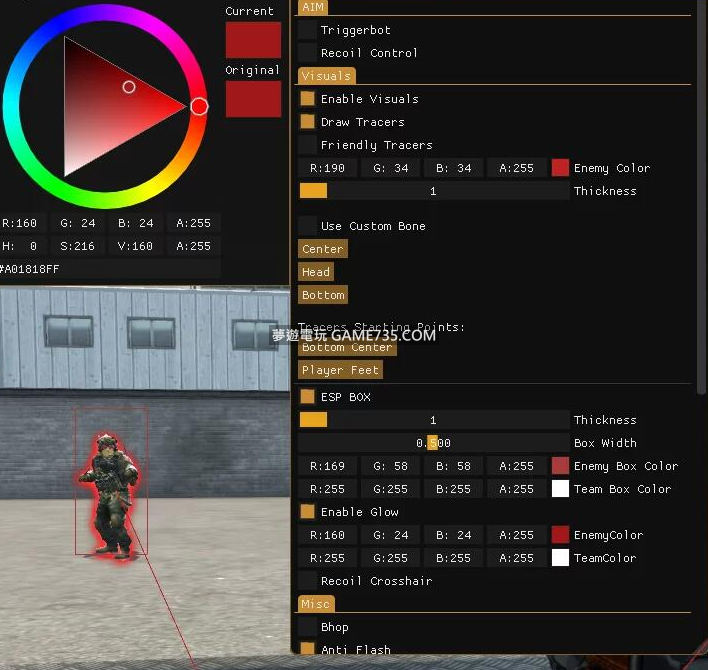Click the G: 34 field of Enemy Color
The width and height of the screenshot is (708, 670).
coord(391,168)
